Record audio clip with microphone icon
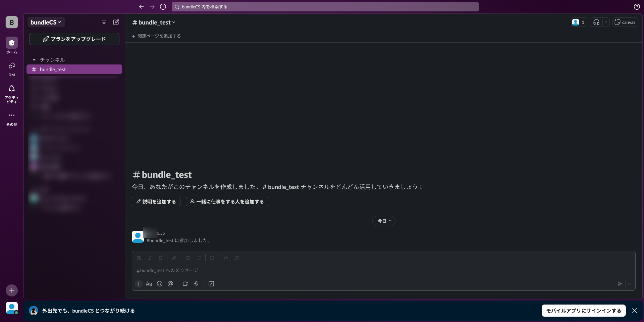Image resolution: width=644 pixels, height=322 pixels. coord(196,284)
